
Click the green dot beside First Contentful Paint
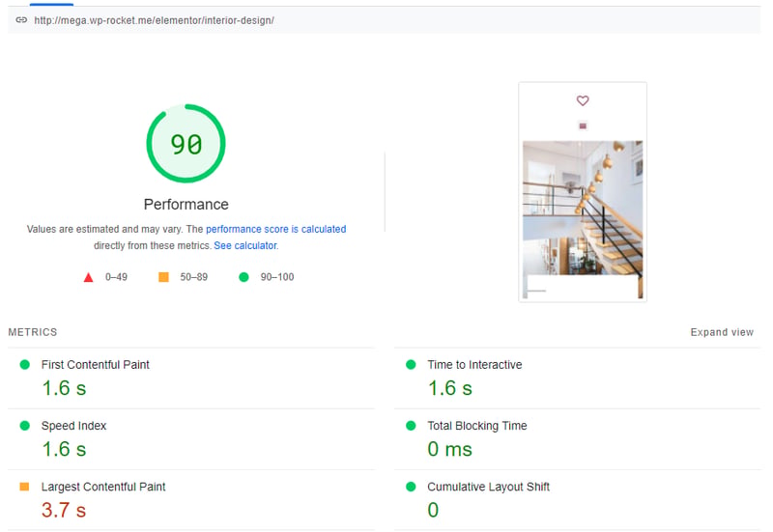25,365
